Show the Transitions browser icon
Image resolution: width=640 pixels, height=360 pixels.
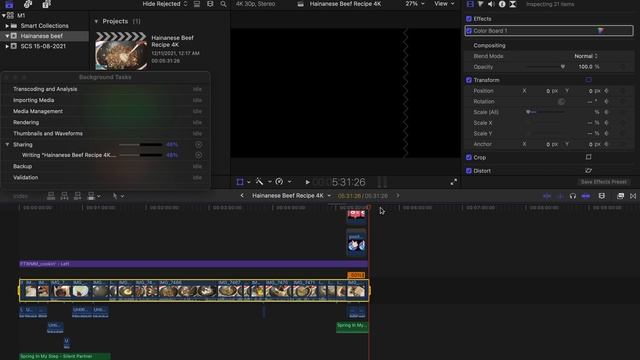click(633, 196)
